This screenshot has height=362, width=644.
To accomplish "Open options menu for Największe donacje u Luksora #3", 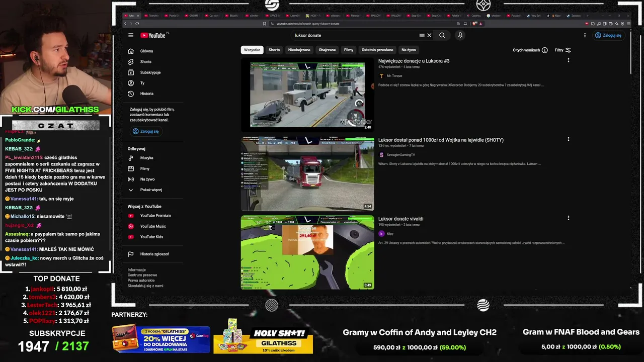I will (x=569, y=60).
